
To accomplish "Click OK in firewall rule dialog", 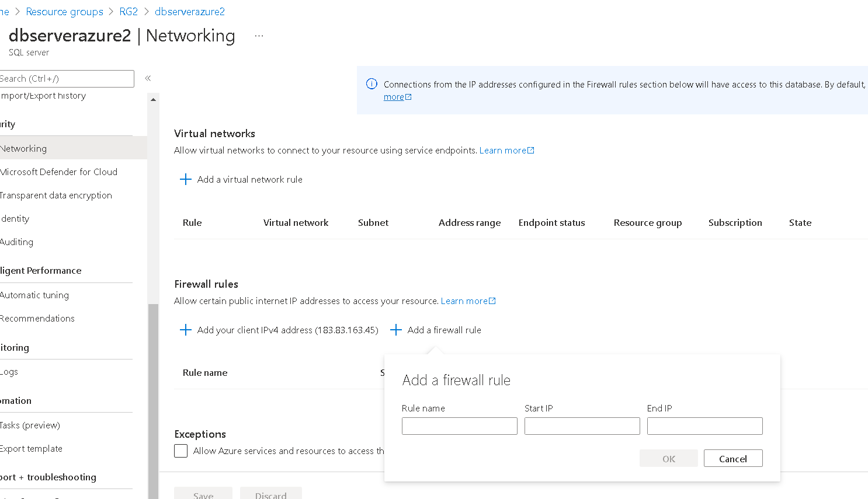I will coord(669,458).
